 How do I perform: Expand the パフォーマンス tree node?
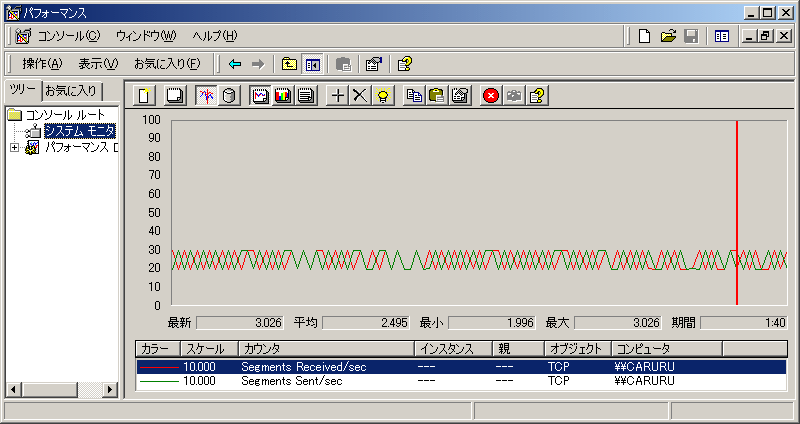(14, 148)
